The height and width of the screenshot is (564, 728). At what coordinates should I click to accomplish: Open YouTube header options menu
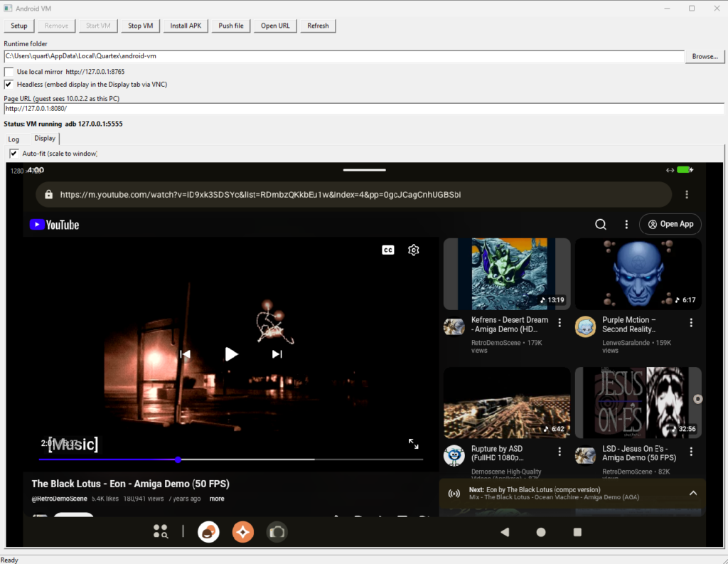coord(626,225)
